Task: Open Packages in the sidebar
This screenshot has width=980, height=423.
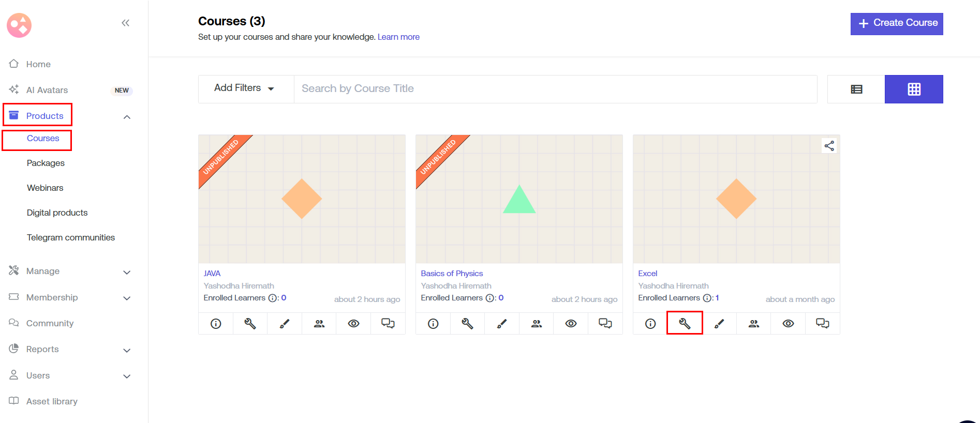Action: click(x=46, y=163)
